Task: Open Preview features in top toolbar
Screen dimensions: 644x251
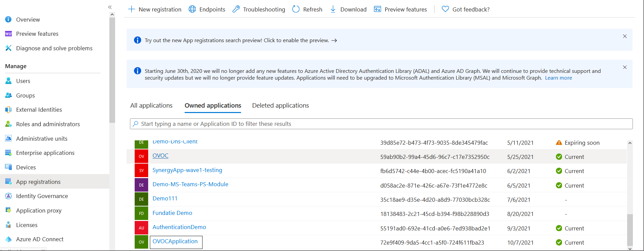Action: click(400, 9)
